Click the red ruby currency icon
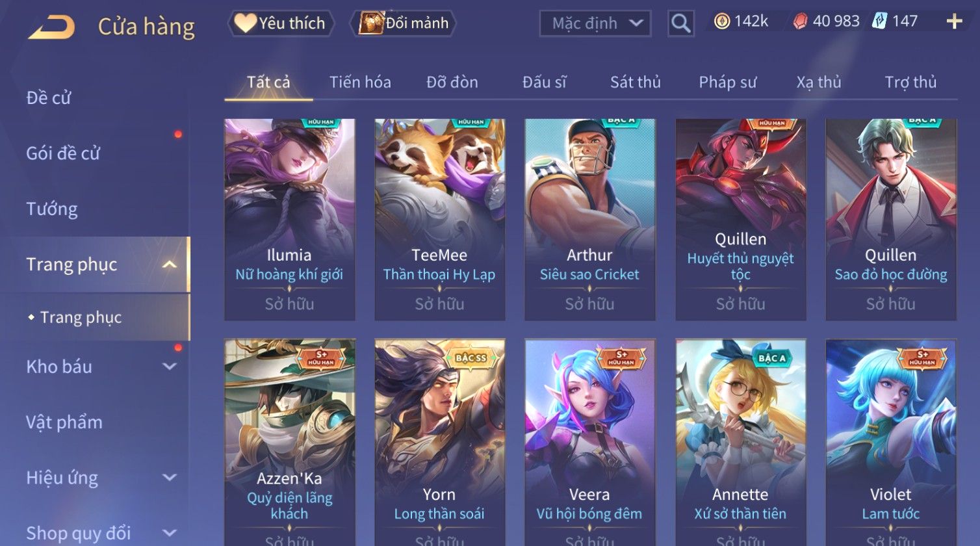980x546 pixels. 800,22
